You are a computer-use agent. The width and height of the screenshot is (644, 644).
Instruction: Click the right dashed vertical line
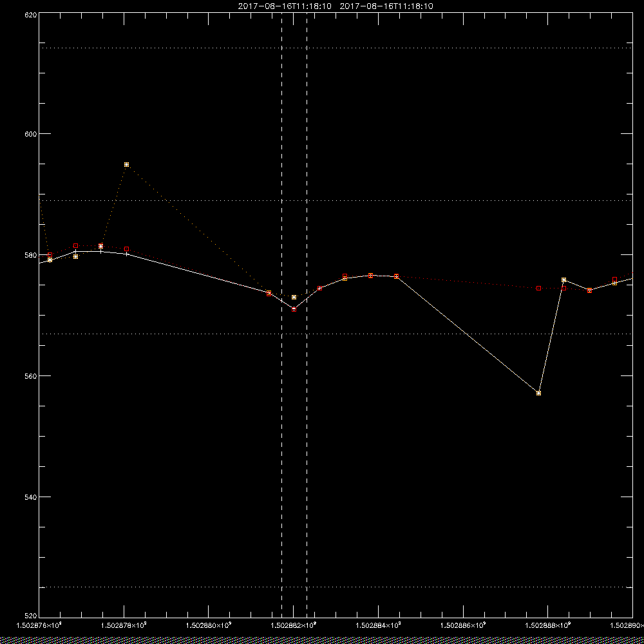point(307,314)
